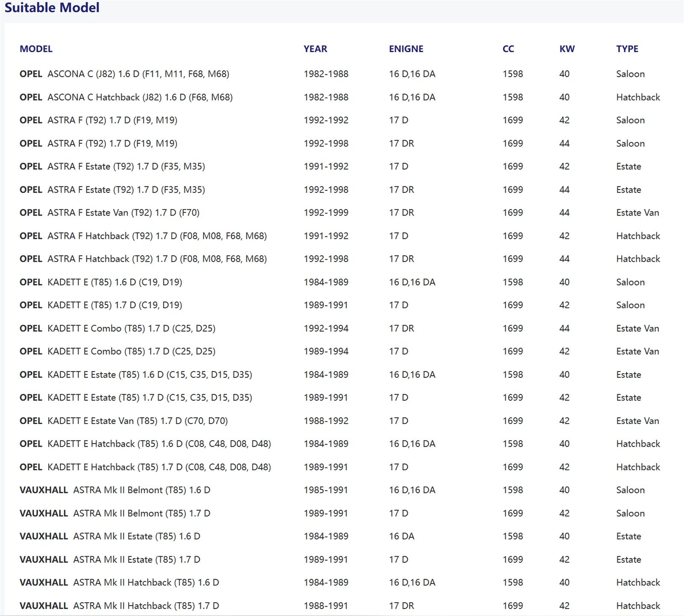Select VAUXHALL ASTRA Mk II Hatchback (T85) 1.6 D
Screen dimensions: 684x616
119,582
